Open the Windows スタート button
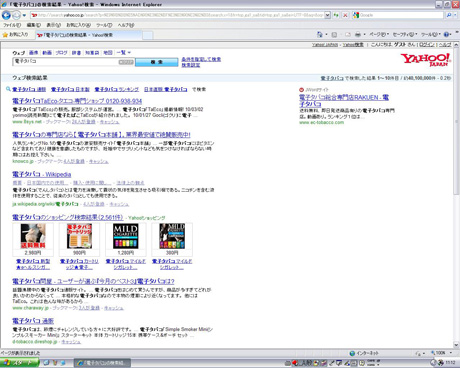The width and height of the screenshot is (460, 368). pos(19,363)
